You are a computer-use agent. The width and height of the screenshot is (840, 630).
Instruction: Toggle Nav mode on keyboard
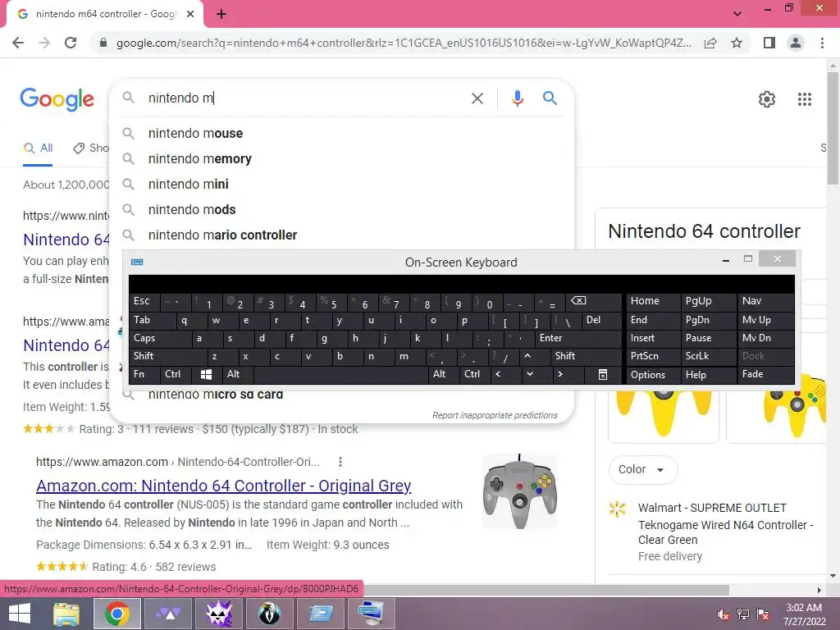765,301
